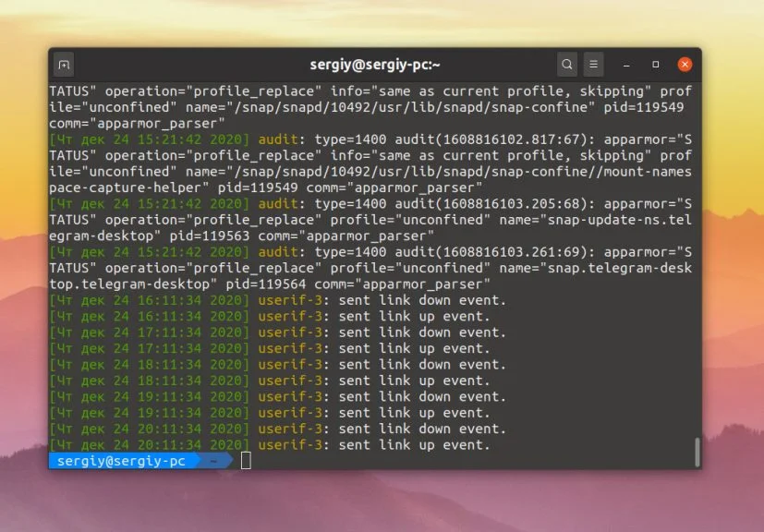Image resolution: width=764 pixels, height=532 pixels.
Task: Open the terminal search tool
Action: 567,64
